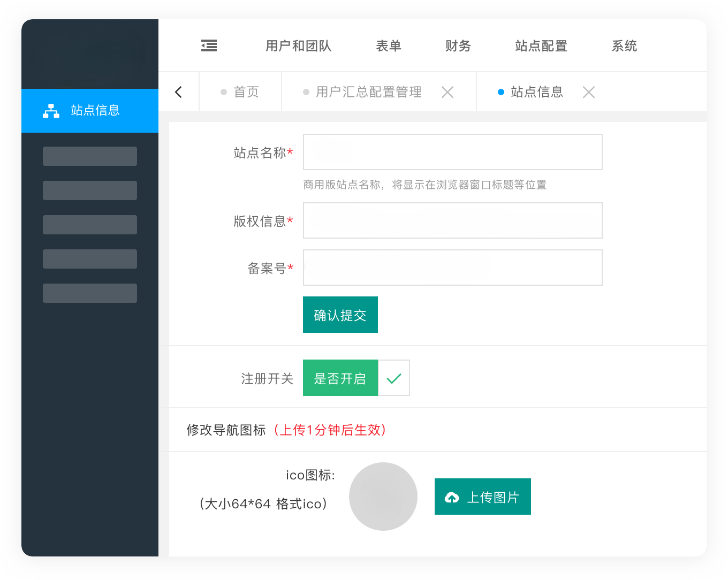
Task: Open the 站点配置 menu
Action: (x=541, y=46)
